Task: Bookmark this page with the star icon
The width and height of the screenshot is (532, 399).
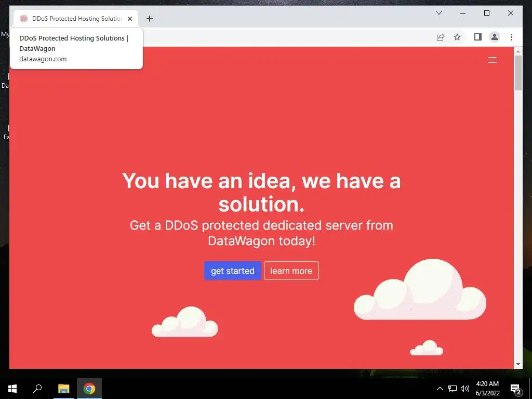Action: click(x=457, y=37)
